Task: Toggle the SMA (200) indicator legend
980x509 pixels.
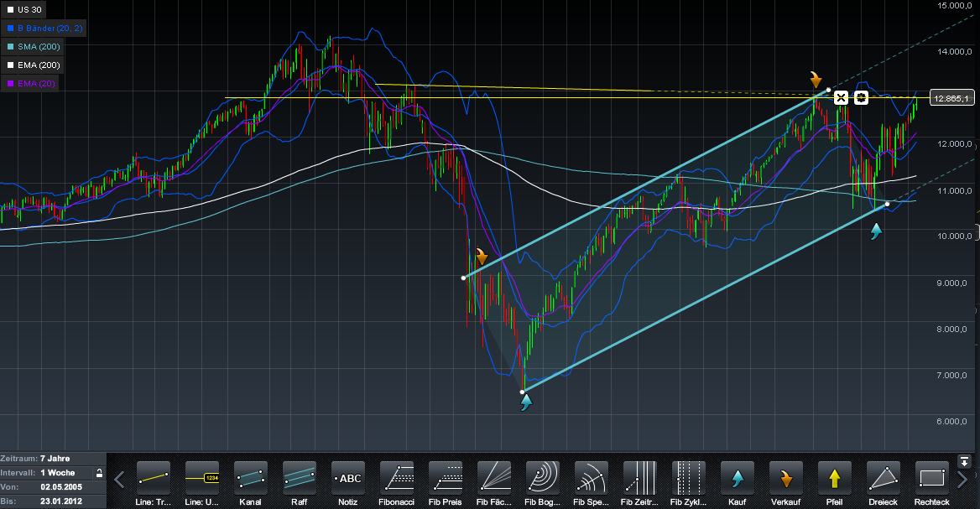Action: tap(33, 46)
